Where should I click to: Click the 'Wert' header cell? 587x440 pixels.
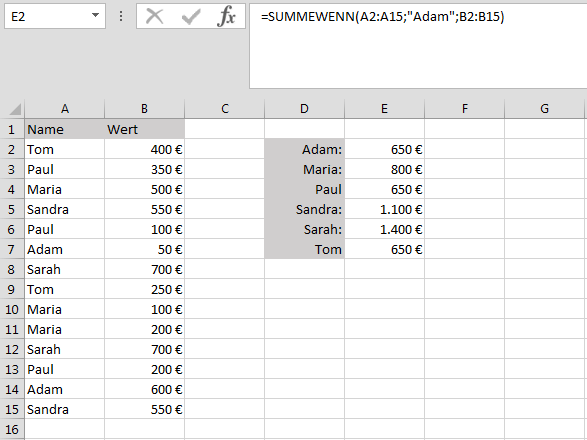pyautogui.click(x=145, y=129)
